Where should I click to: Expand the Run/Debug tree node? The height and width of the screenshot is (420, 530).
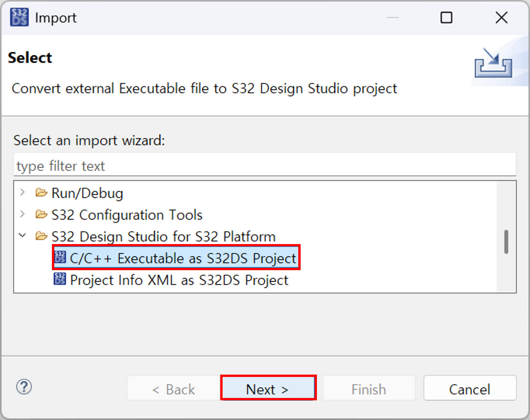click(x=23, y=193)
